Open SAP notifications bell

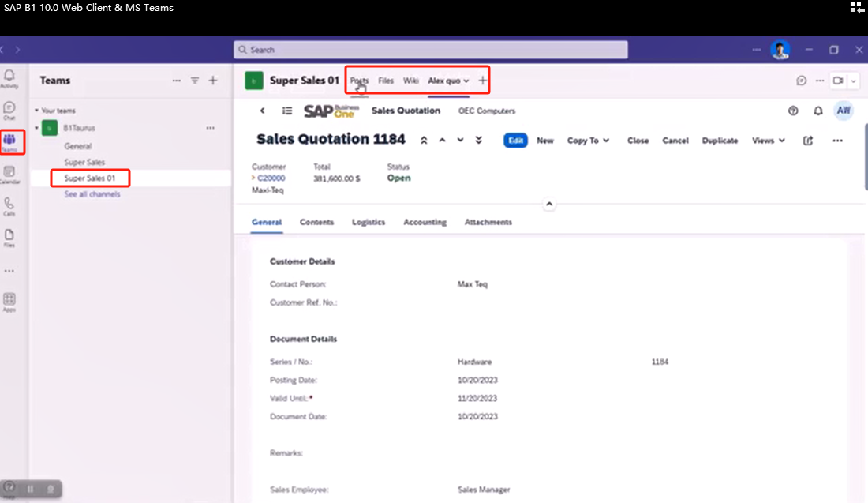[x=818, y=111]
